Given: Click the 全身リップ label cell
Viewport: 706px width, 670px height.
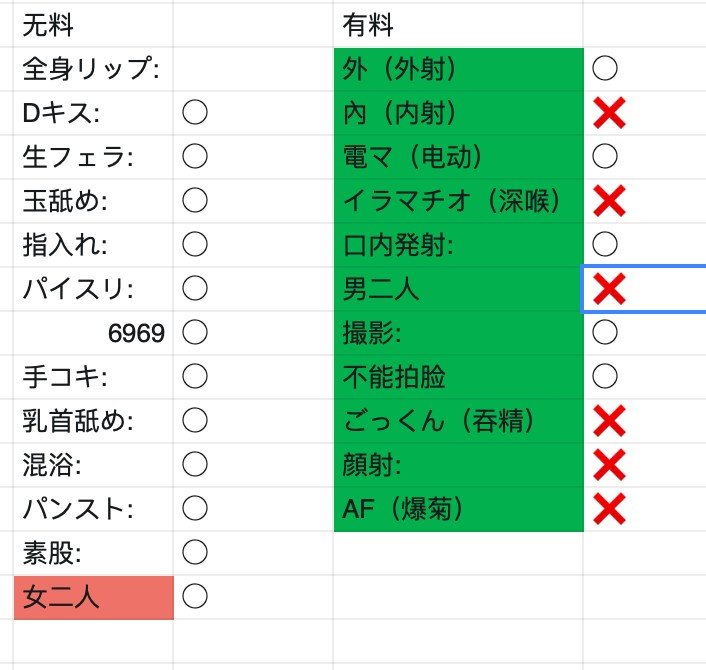Looking at the screenshot, I should [93, 69].
